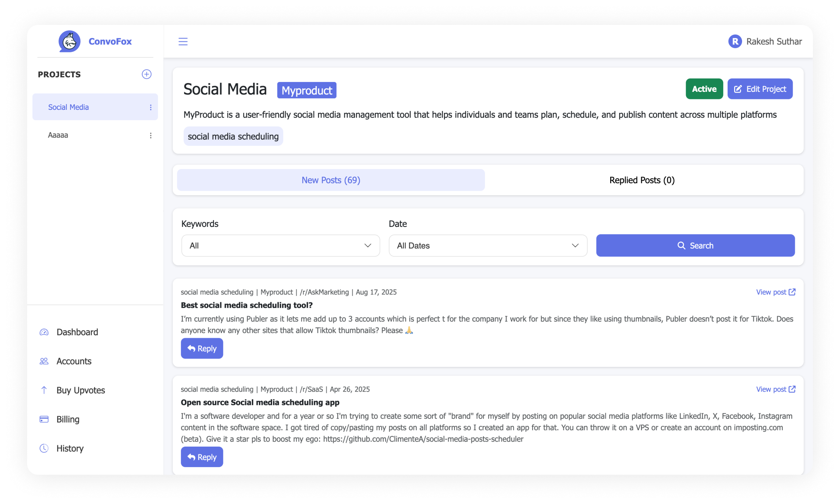Open the Billing section
This screenshot has width=840, height=504.
pos(68,419)
